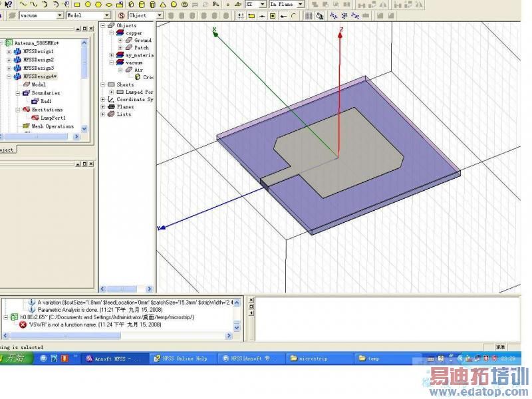The height and width of the screenshot is (399, 532).
Task: Select the Draw Cylinder tool
Action: [x=142, y=5]
